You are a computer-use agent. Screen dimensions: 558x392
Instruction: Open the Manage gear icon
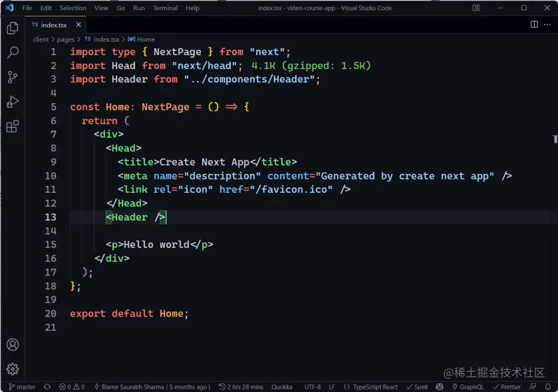13,369
